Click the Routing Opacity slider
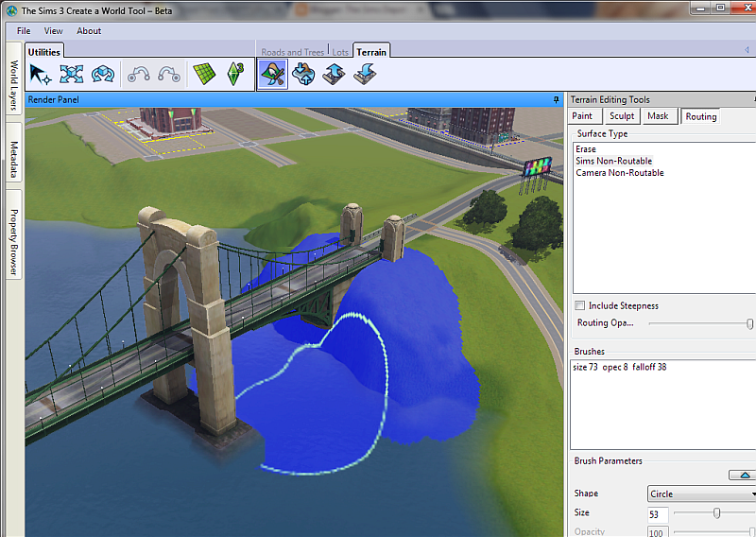The height and width of the screenshot is (537, 756). (x=699, y=323)
